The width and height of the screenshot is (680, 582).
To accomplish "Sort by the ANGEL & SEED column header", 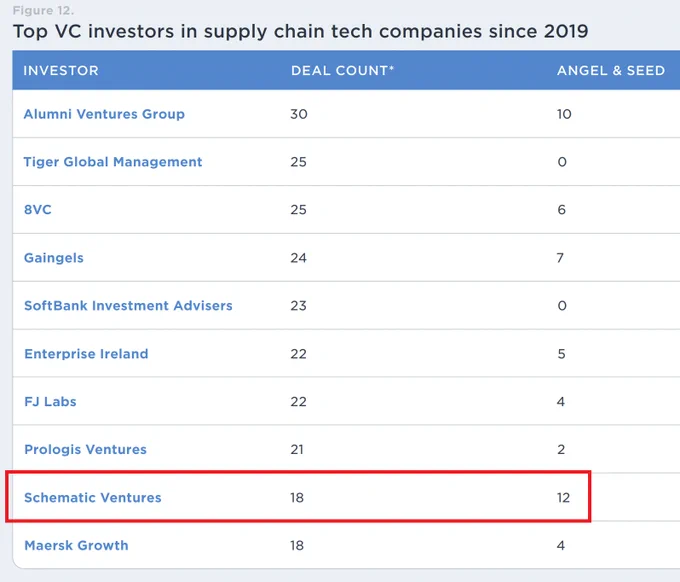I will [611, 70].
